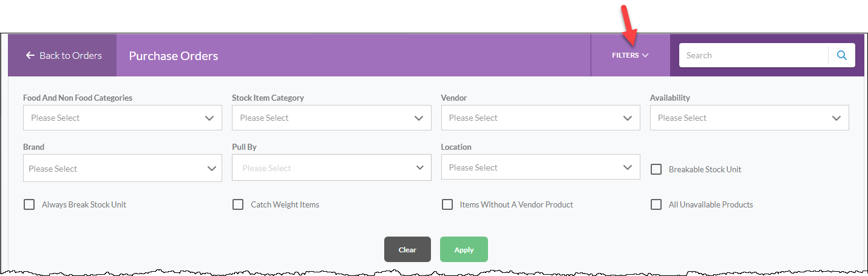Image resolution: width=868 pixels, height=276 pixels.
Task: Click the green Apply button
Action: 464,249
